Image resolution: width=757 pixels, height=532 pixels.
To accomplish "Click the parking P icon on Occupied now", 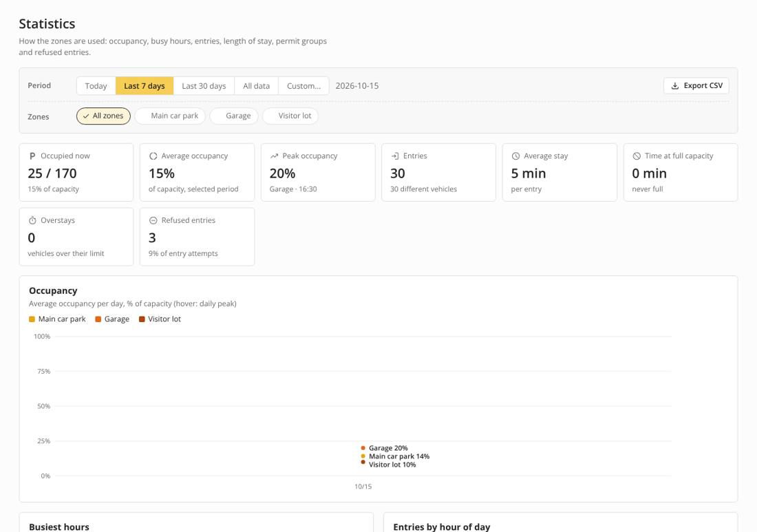I will click(32, 156).
